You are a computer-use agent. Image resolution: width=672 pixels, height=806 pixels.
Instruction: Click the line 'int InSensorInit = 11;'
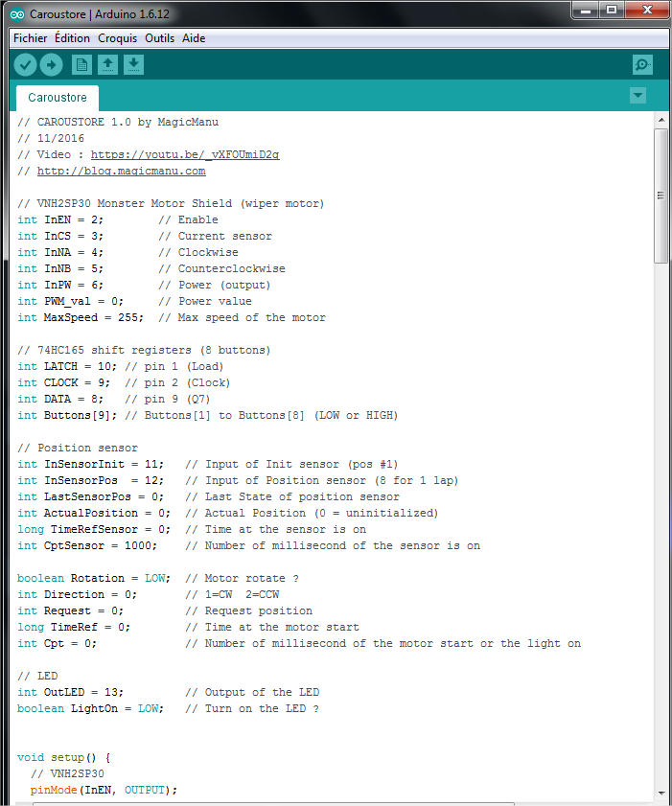pyautogui.click(x=90, y=464)
